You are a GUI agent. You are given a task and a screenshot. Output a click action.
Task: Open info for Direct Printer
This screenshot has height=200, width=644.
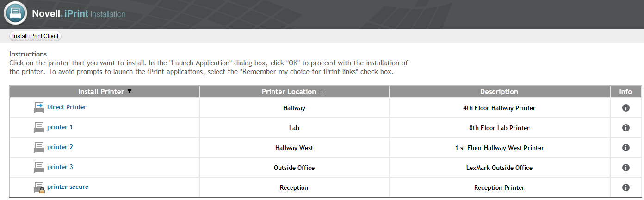pyautogui.click(x=625, y=108)
